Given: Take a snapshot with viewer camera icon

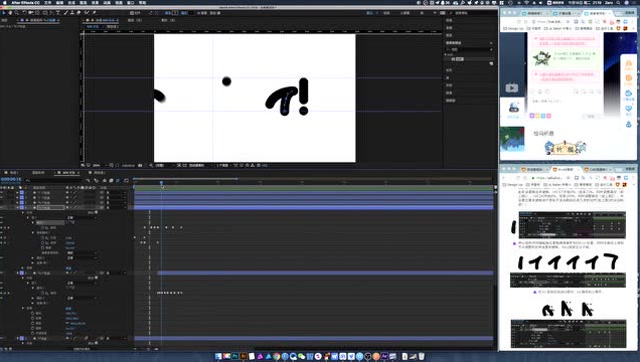Looking at the screenshot, I should (140, 165).
